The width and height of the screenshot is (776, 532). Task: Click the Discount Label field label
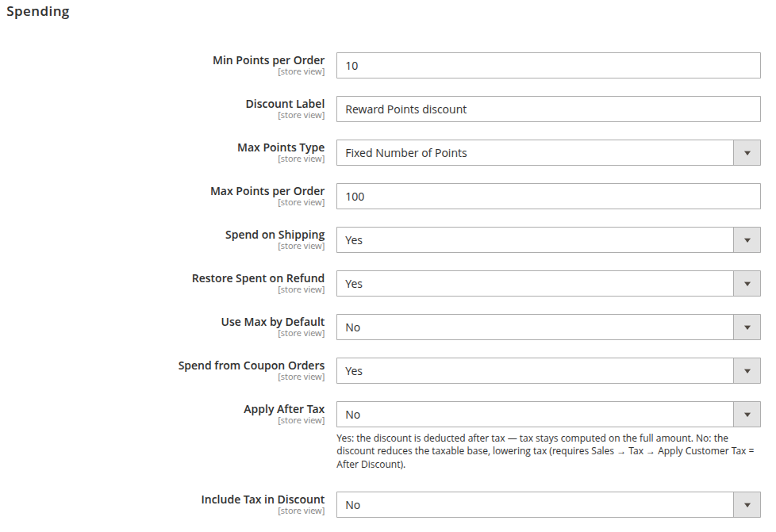click(285, 104)
